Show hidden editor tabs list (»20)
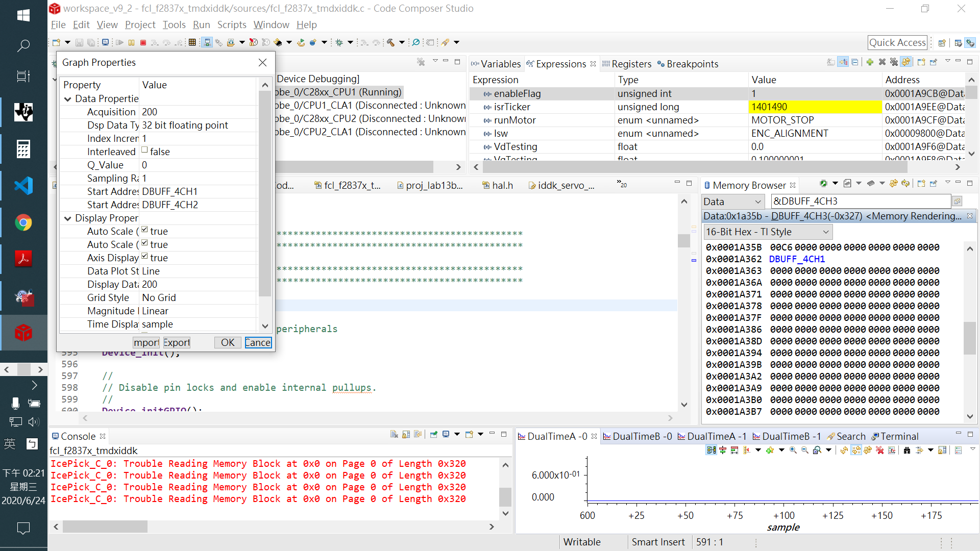This screenshot has height=551, width=980. click(x=622, y=184)
